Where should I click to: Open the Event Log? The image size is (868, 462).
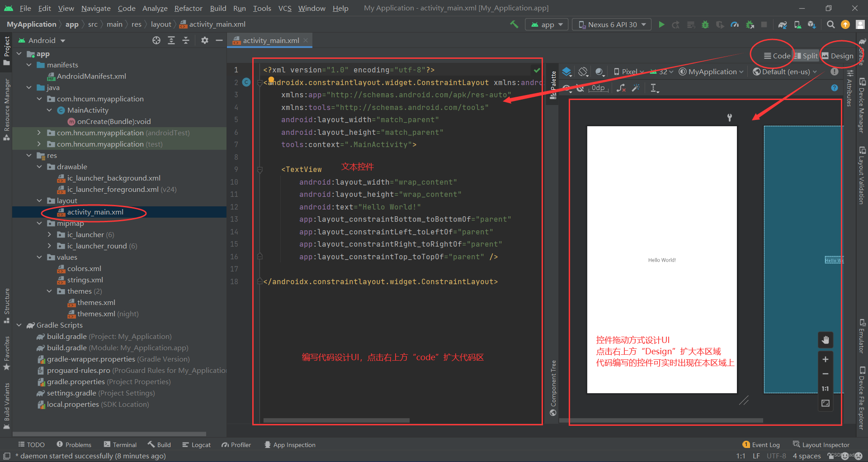[x=761, y=445]
